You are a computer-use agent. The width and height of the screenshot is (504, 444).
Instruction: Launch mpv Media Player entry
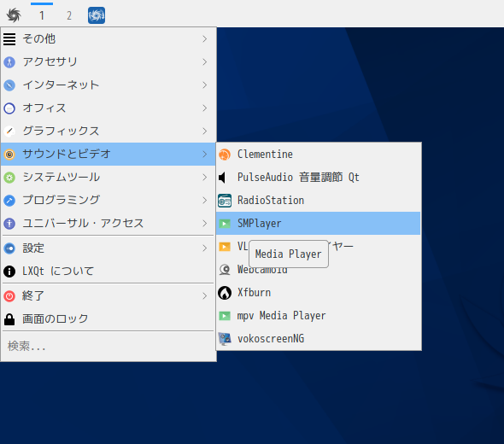click(x=319, y=316)
